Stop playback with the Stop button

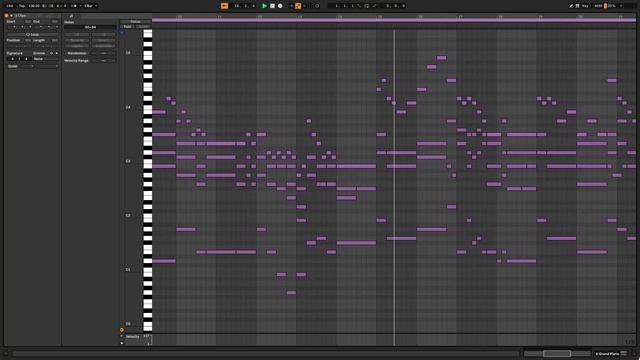(272, 6)
